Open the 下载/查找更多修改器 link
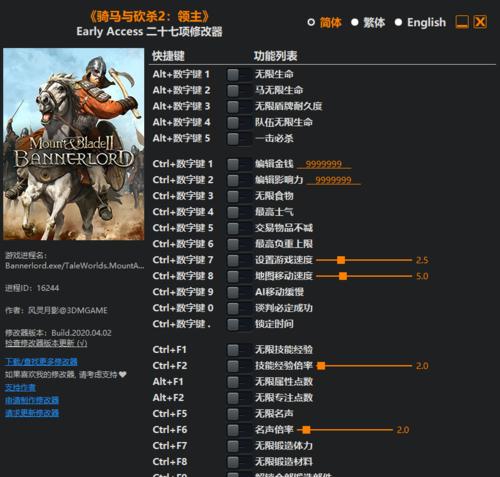 tap(41, 362)
